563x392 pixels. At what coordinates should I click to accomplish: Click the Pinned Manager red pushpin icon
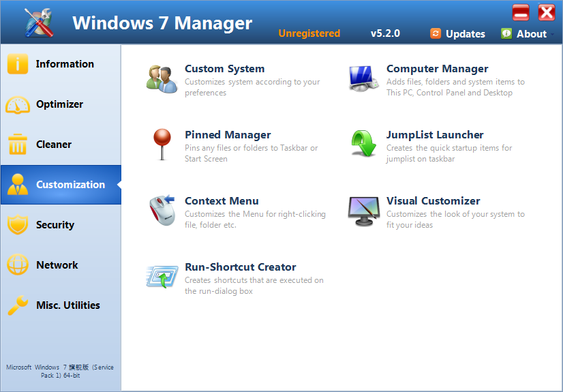(162, 144)
